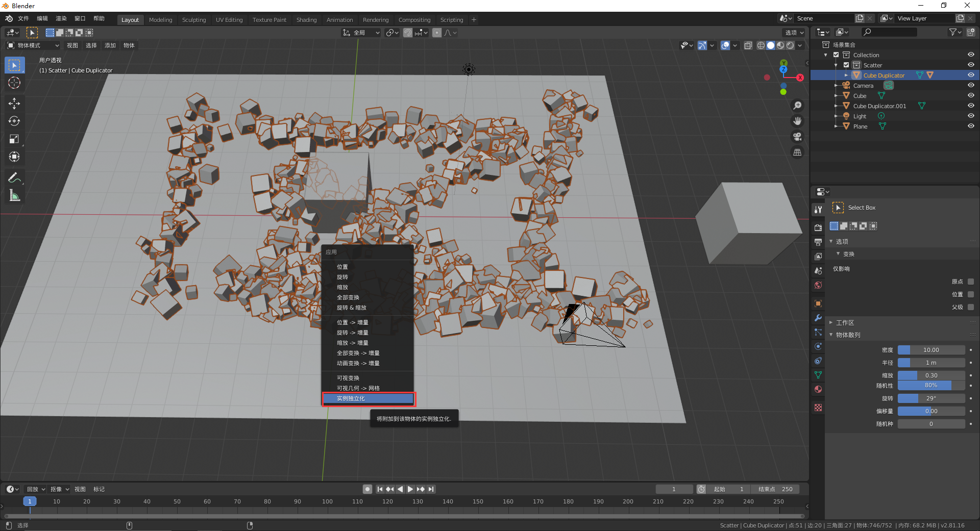The height and width of the screenshot is (531, 980).
Task: Toggle the Scatter collection checkbox
Action: [x=846, y=65]
